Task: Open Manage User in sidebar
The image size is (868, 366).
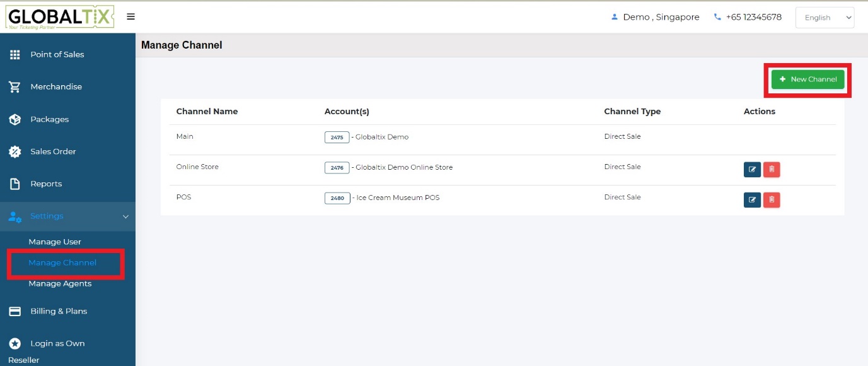Action: pyautogui.click(x=55, y=242)
